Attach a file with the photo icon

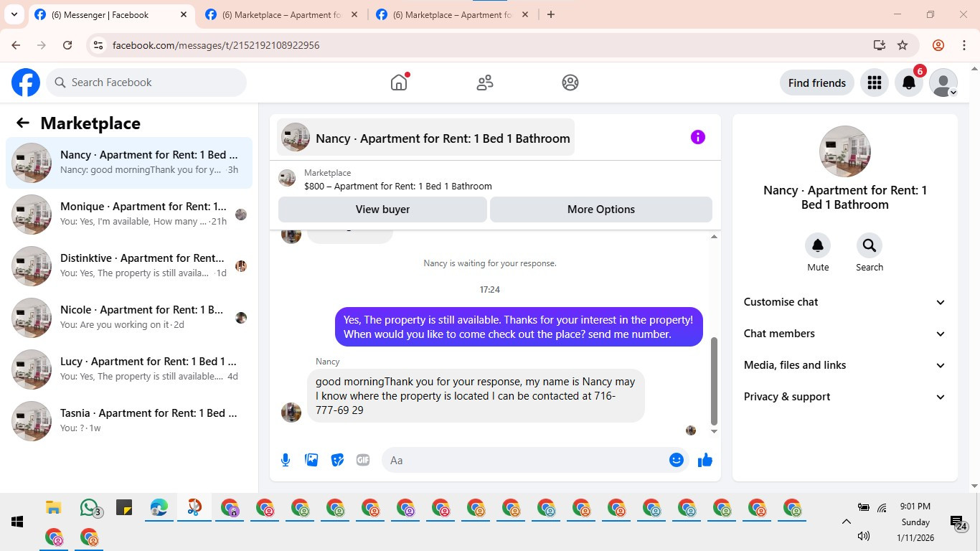[311, 460]
